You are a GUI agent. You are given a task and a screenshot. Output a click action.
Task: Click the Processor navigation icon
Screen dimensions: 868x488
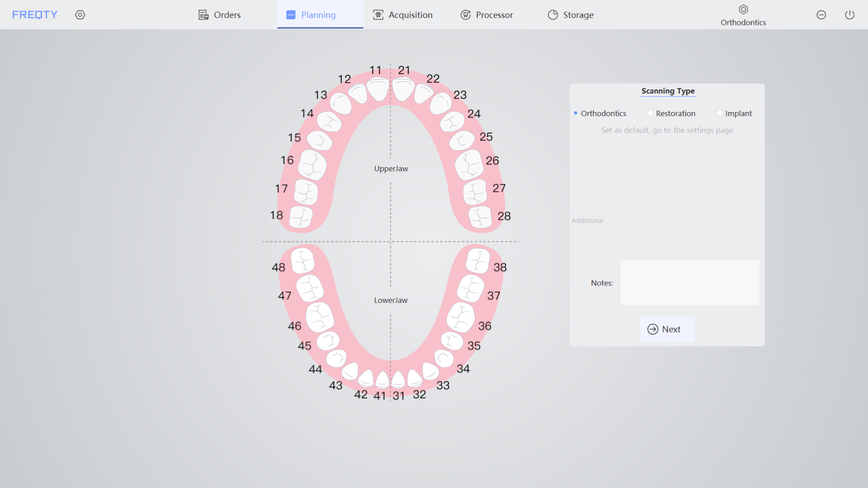[x=466, y=14]
